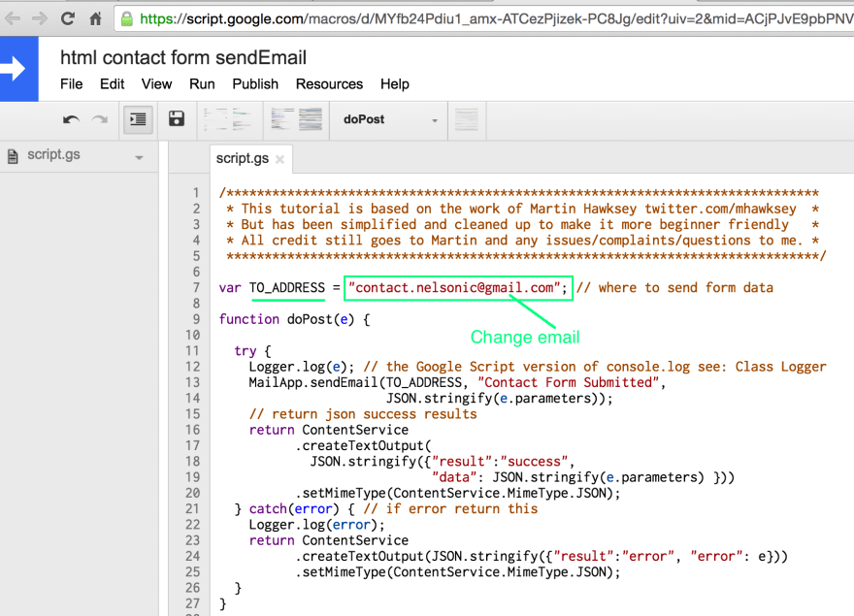Click 'function doPost(e) {' on line 9
Image resolution: width=854 pixels, height=616 pixels.
pyautogui.click(x=295, y=319)
